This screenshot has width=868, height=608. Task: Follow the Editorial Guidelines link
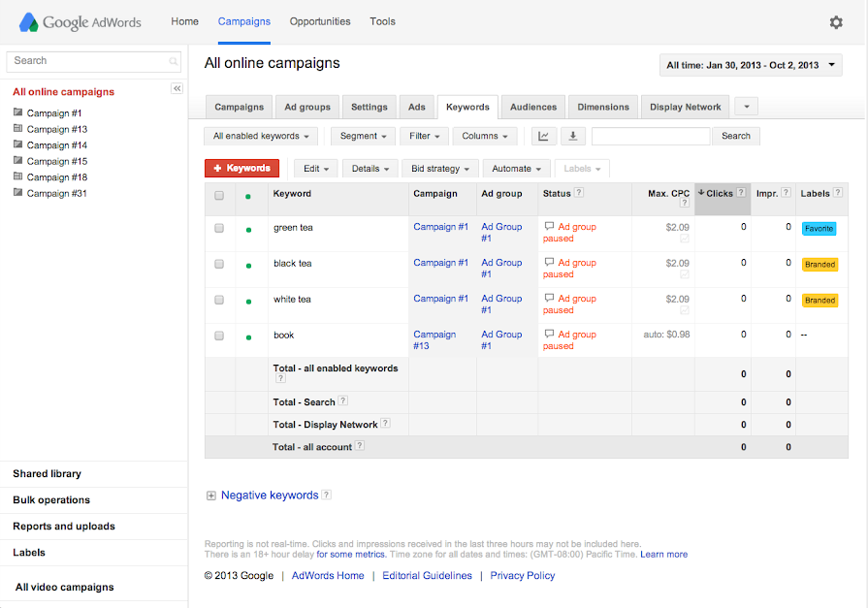427,576
